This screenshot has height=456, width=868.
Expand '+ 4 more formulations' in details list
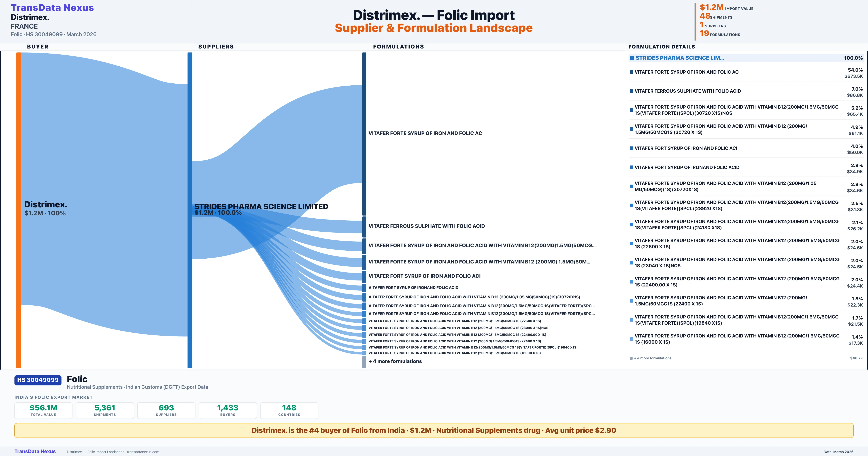coord(652,358)
